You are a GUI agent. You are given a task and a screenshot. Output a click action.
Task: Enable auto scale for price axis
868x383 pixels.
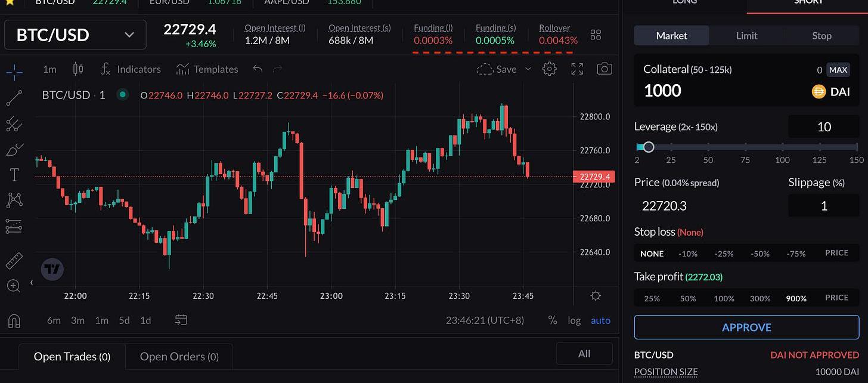[x=600, y=320]
